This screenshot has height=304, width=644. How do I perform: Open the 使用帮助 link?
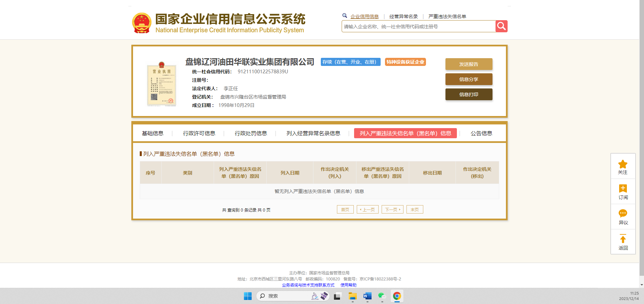(x=348, y=285)
